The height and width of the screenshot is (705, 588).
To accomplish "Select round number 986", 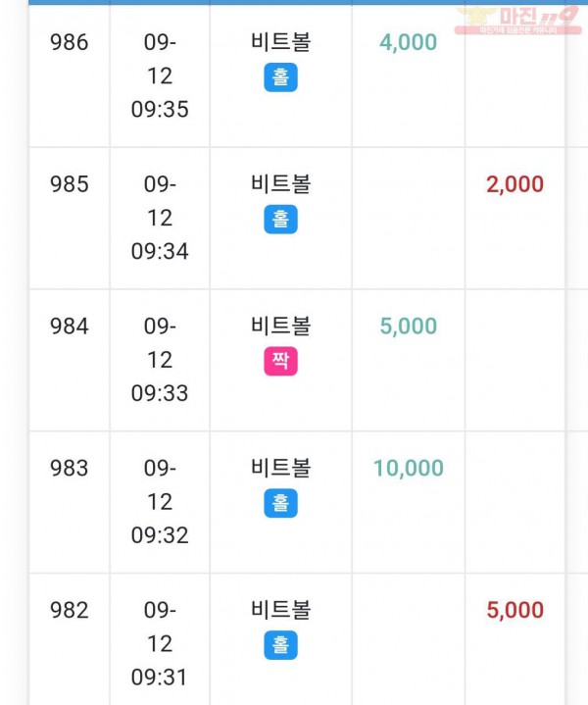I will 70,43.
